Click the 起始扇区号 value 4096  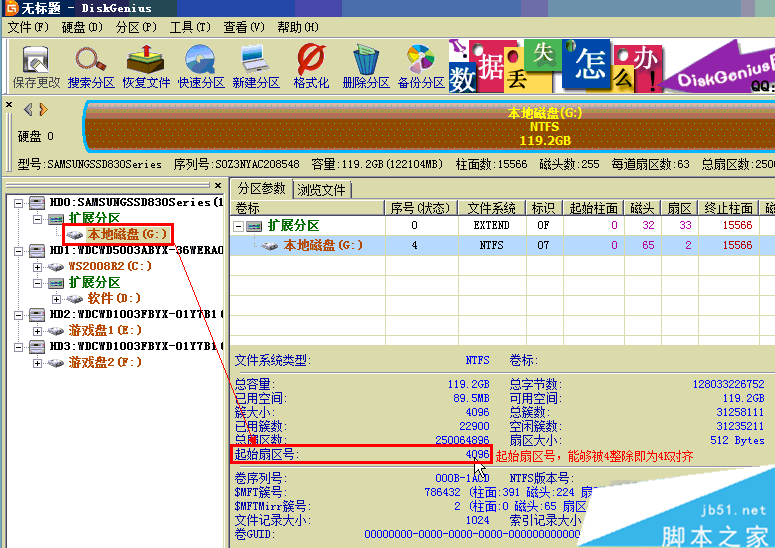477,454
